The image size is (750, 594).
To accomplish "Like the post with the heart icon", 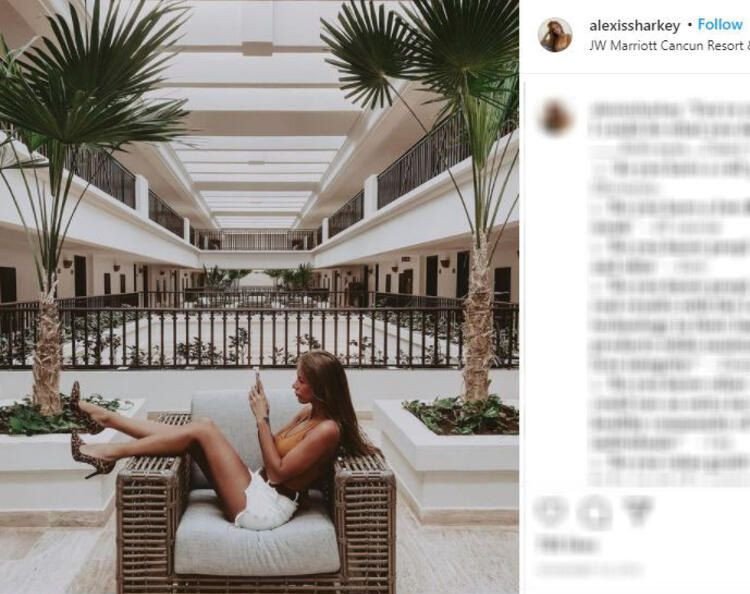I will pos(550,512).
